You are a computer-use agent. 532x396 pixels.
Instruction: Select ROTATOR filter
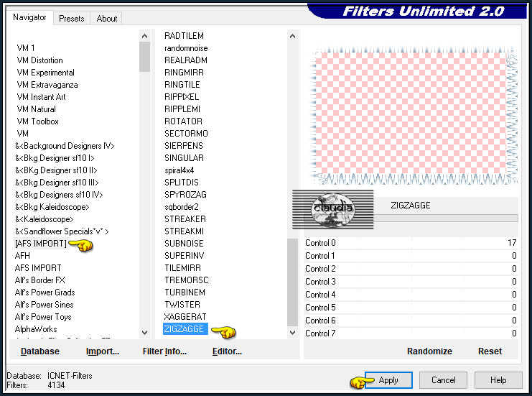(183, 121)
